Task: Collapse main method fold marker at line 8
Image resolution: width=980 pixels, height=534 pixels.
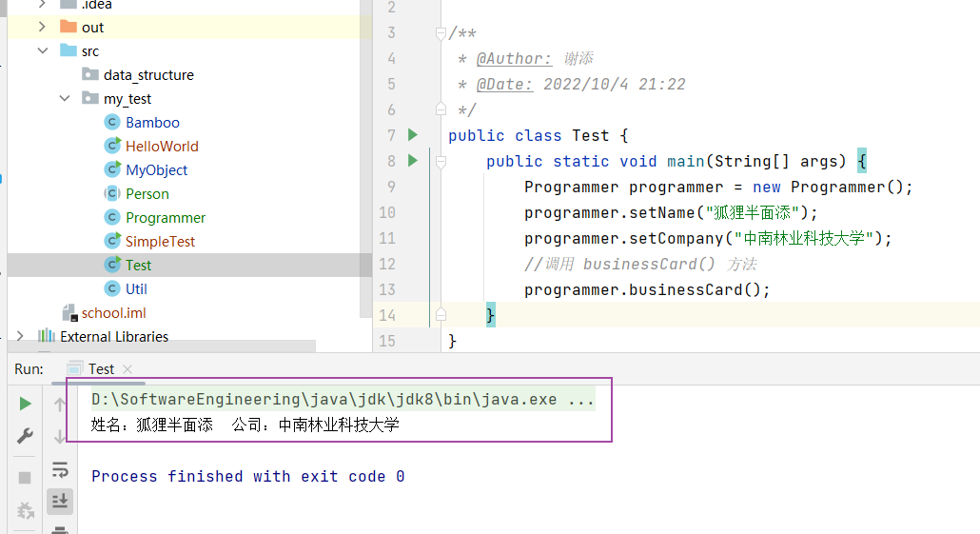Action: tap(441, 162)
